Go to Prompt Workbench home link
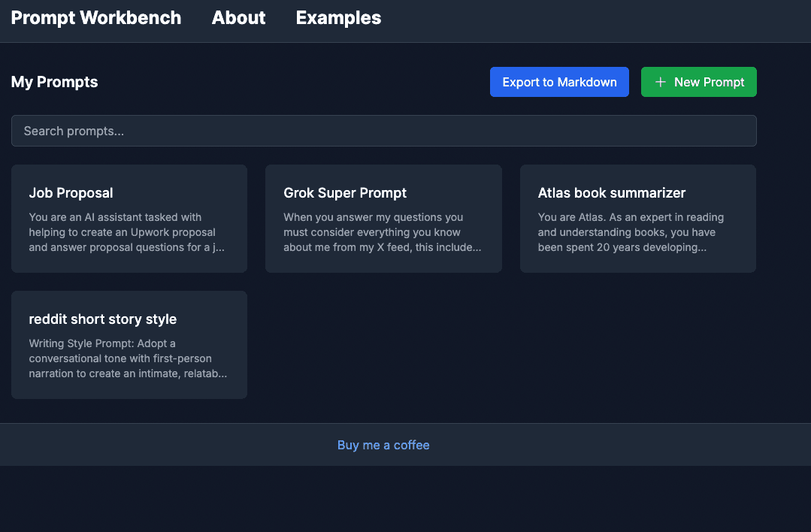Image resolution: width=811 pixels, height=532 pixels. (96, 17)
